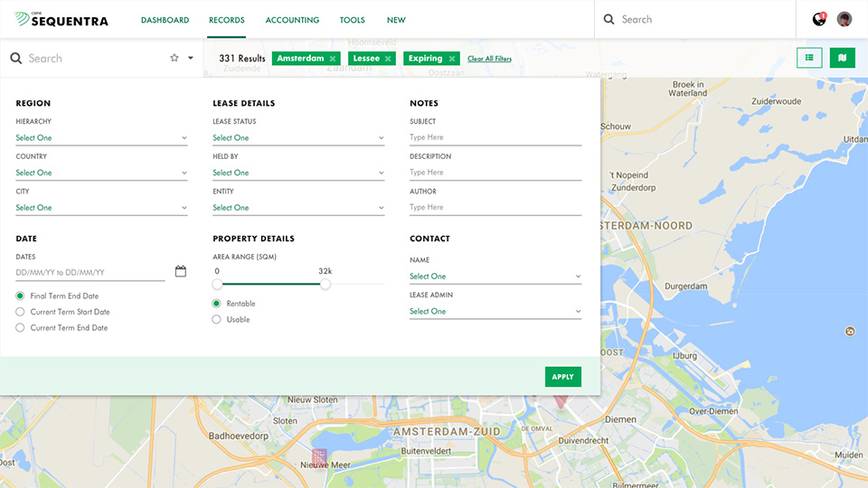
Task: Click the favorites star icon
Action: 175,58
